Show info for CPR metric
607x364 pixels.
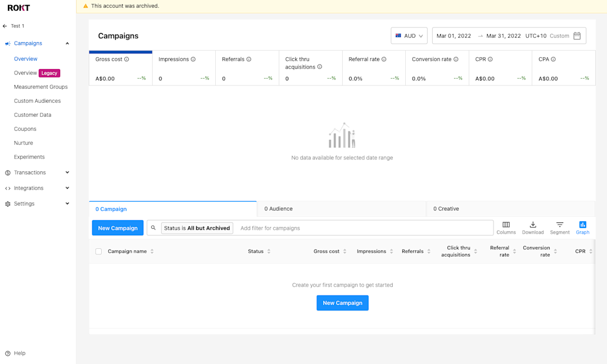(x=490, y=59)
